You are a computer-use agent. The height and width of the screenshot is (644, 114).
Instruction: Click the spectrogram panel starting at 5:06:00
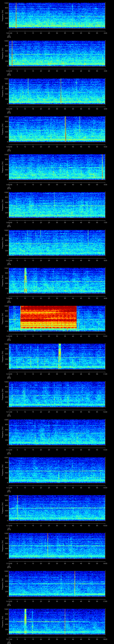[x=57, y=205]
